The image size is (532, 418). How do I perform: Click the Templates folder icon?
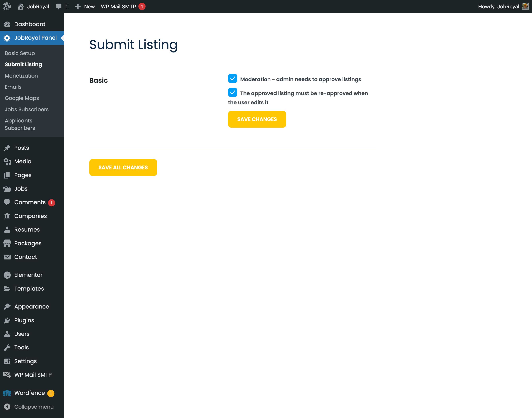pos(7,289)
